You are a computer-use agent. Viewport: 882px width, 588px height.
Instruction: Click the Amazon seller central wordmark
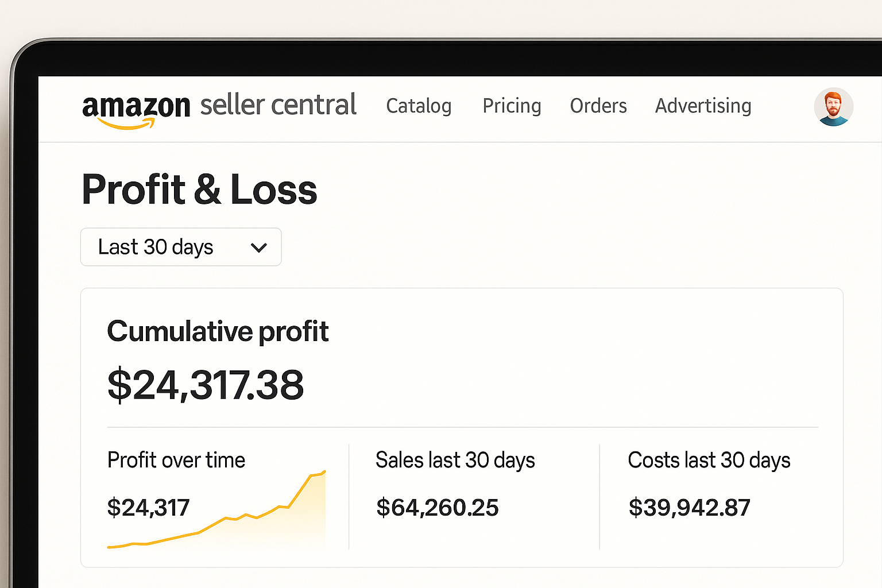278,105
